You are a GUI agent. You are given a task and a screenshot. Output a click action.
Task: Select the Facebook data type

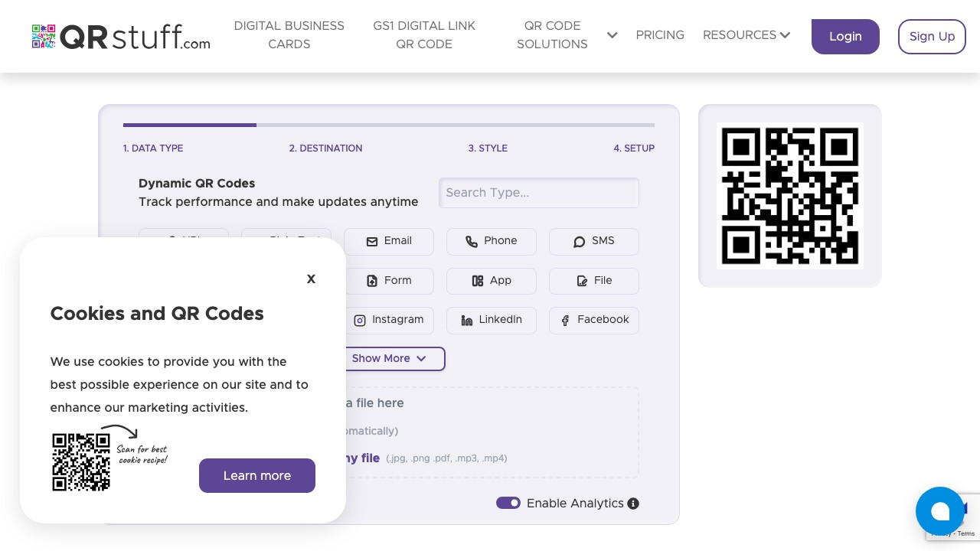pyautogui.click(x=594, y=320)
